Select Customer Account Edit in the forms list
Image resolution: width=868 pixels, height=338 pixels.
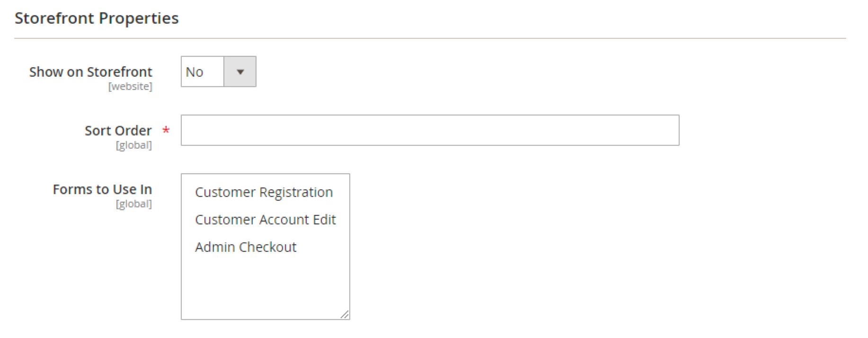point(265,220)
